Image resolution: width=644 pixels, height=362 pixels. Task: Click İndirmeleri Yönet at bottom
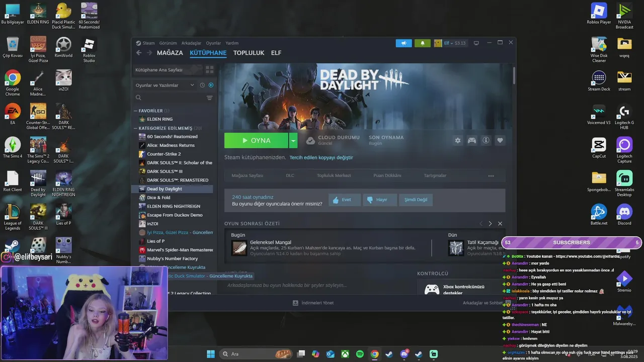click(313, 303)
